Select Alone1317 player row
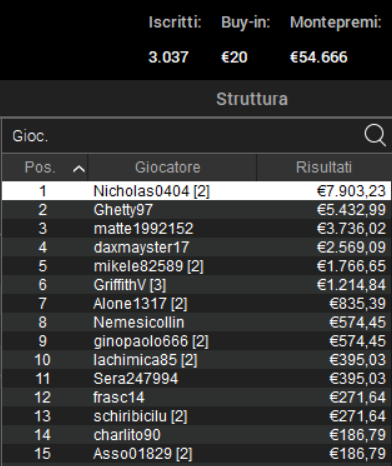The width and height of the screenshot is (392, 466). click(x=196, y=303)
